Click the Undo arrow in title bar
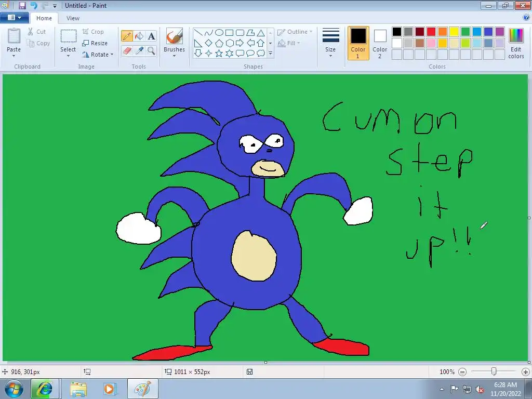The height and width of the screenshot is (399, 532). pos(34,5)
